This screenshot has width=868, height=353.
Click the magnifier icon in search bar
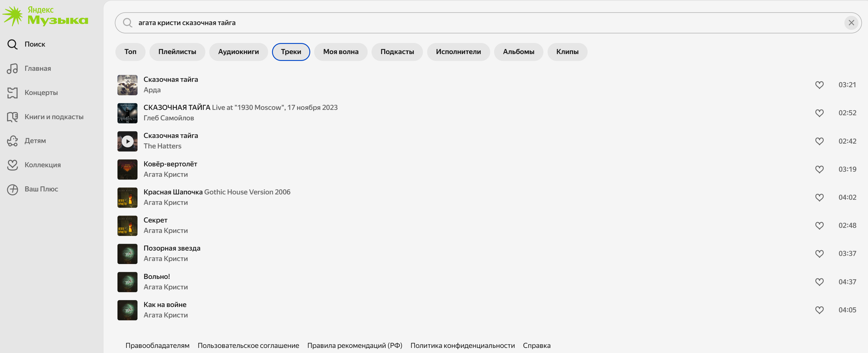(x=127, y=23)
